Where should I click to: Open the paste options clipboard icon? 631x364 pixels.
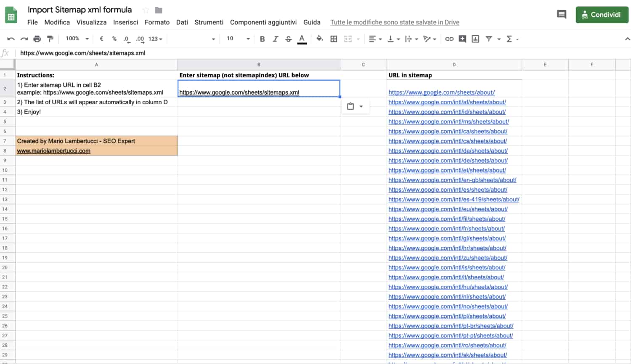350,106
